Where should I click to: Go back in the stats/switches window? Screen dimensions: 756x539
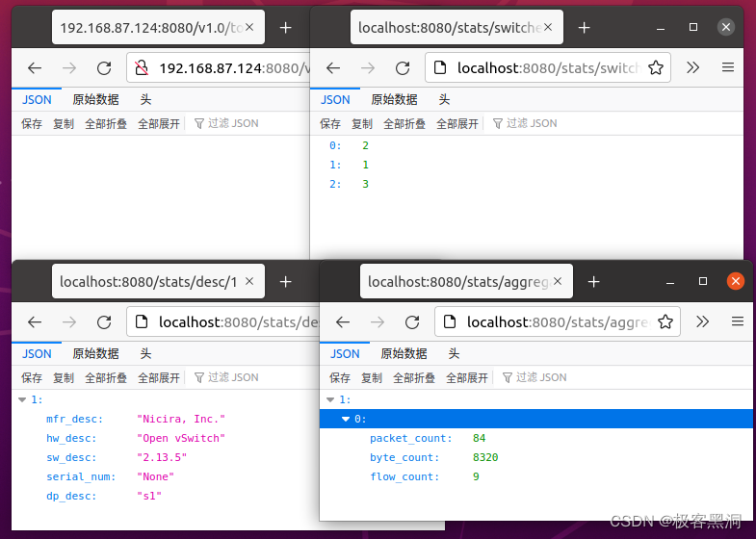333,68
